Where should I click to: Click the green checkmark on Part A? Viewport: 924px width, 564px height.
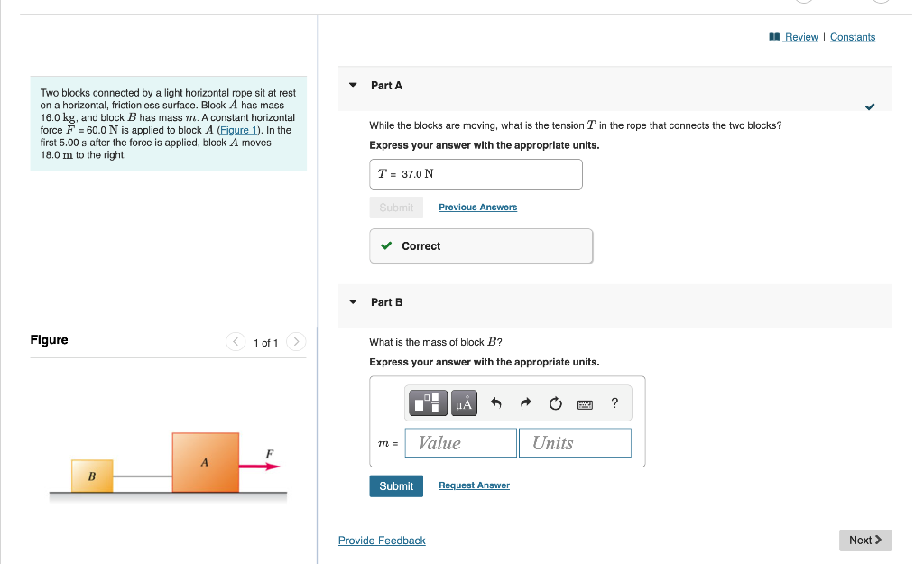pos(869,106)
